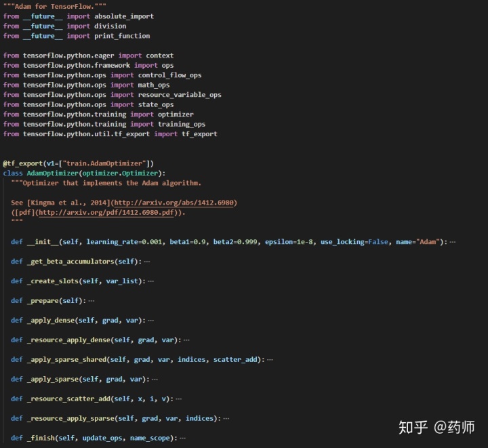Image resolution: width=488 pixels, height=448 pixels.
Task: Click beta2=0.999 parameter
Action: click(x=235, y=242)
